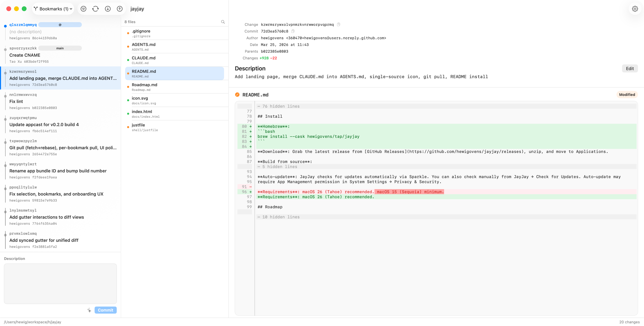Click the git push upload arrow icon
This screenshot has width=644, height=326.
[120, 9]
